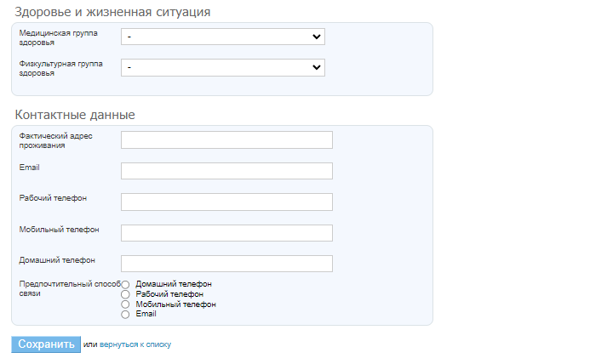This screenshot has height=364, width=590.
Task: Focus the Мобильный телефон text input box
Action: coord(226,233)
